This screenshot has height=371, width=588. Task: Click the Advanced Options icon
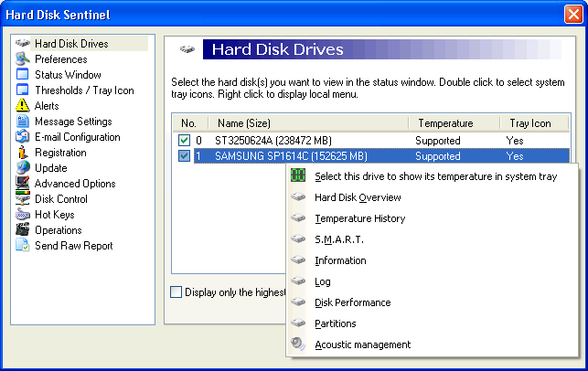pyautogui.click(x=23, y=184)
